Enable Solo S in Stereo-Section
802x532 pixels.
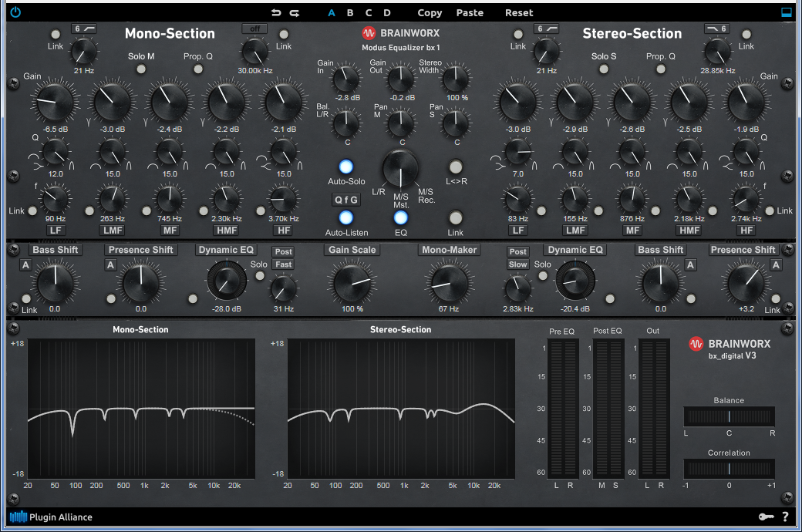click(604, 69)
